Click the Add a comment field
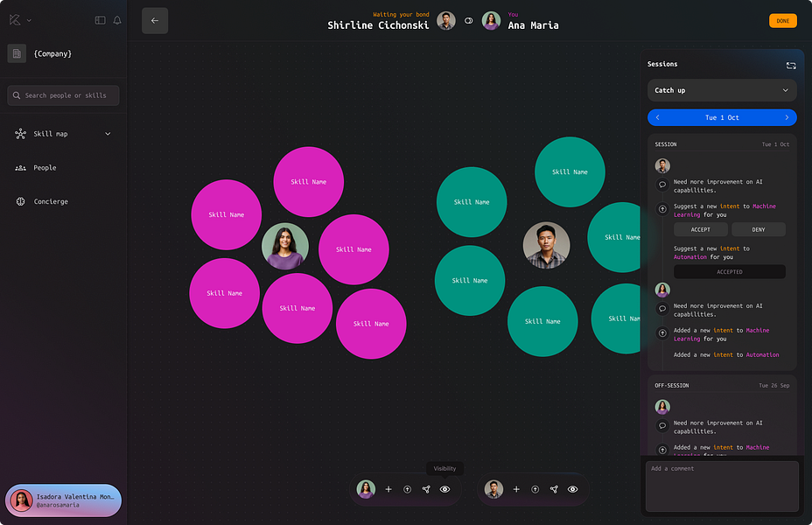Image resolution: width=812 pixels, height=525 pixels. tap(722, 486)
